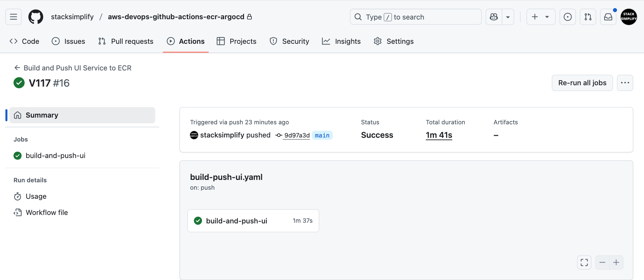This screenshot has width=644, height=280.
Task: Open the three-dot run options menu
Action: [625, 83]
